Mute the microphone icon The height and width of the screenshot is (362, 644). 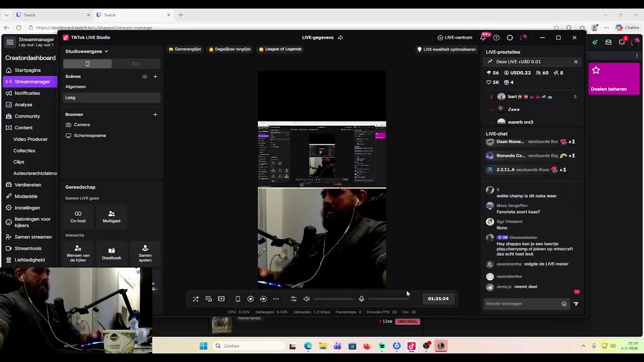click(361, 299)
